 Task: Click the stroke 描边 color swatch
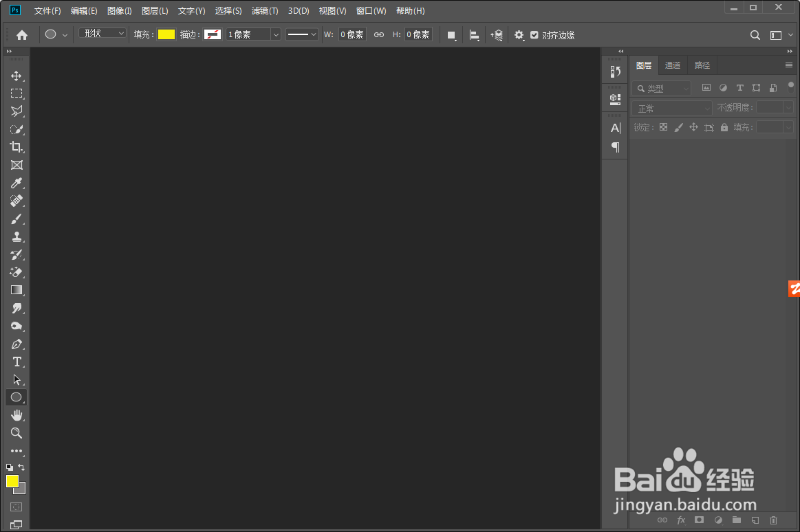coord(213,34)
